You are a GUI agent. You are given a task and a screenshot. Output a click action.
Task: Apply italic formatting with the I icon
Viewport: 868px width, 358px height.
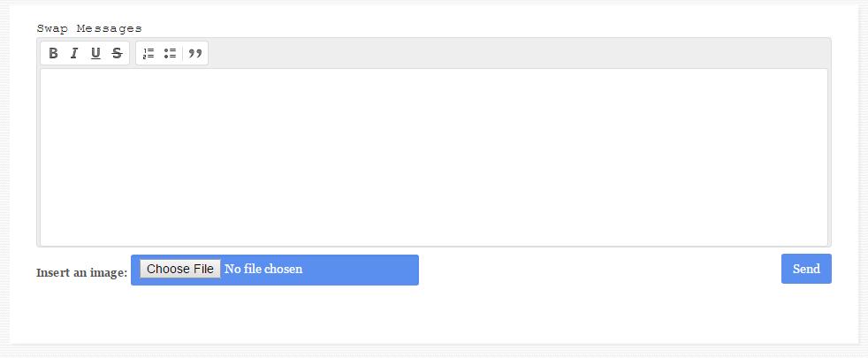74,53
